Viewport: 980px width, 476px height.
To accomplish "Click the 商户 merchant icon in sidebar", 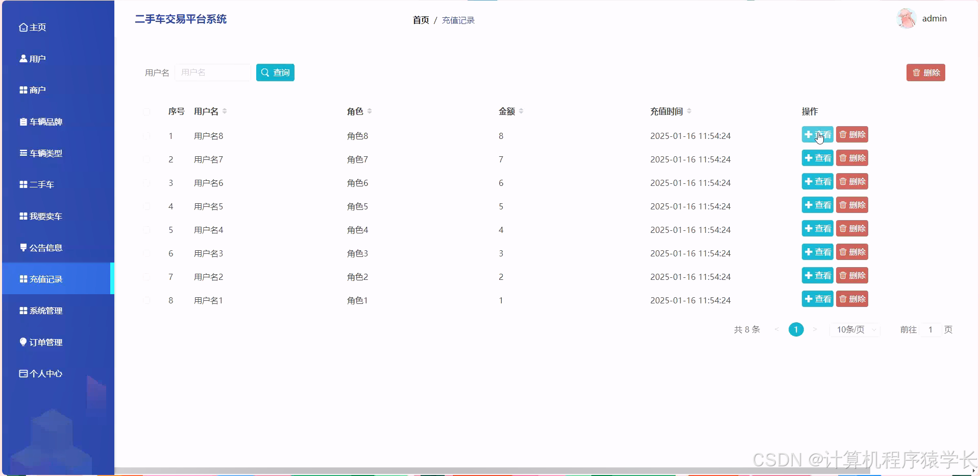I will [x=23, y=90].
